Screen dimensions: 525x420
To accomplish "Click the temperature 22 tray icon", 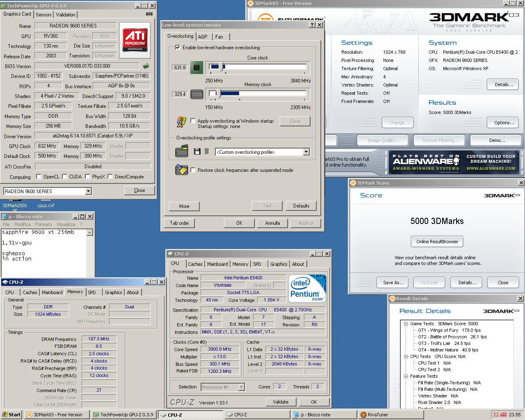I will (496, 415).
